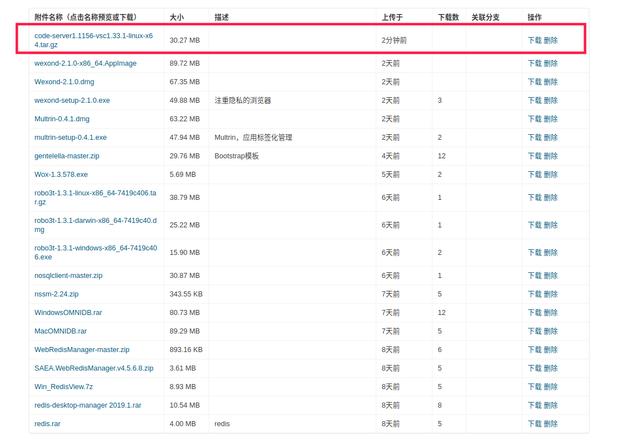Screen dimensions: 640x443
Task: Delete Win_RedisView.7z with 删除
Action: (x=551, y=387)
